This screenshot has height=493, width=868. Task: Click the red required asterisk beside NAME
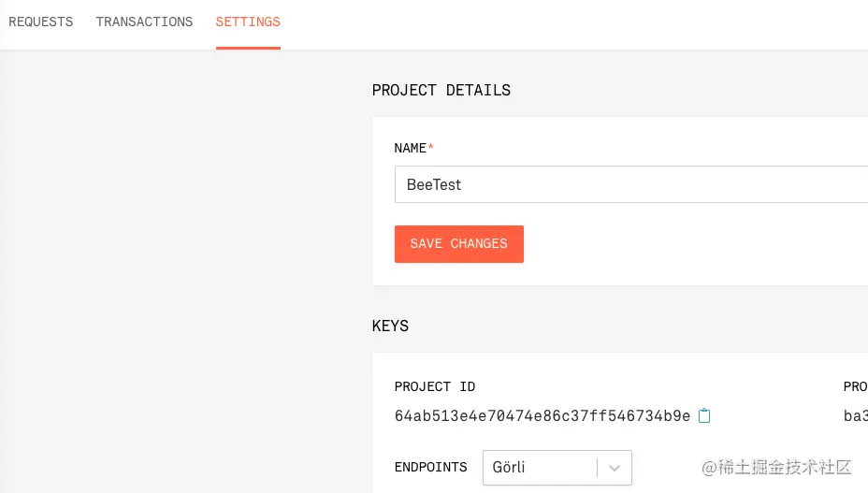431,148
